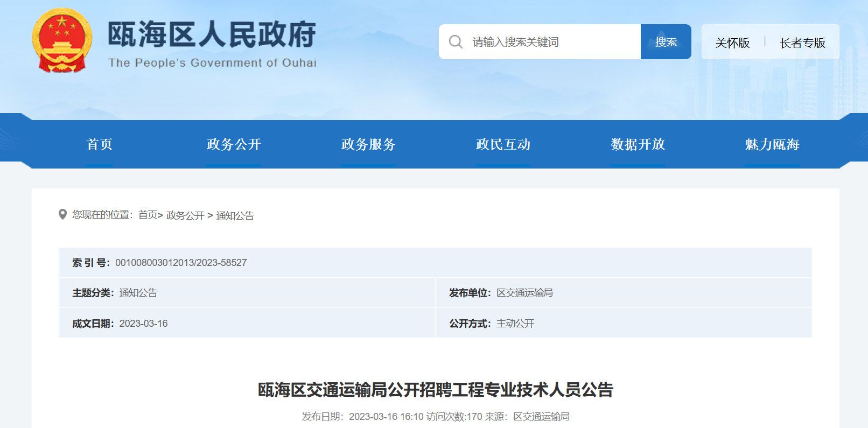The width and height of the screenshot is (868, 428).
Task: Visit the 魅力瓯海 navigation section
Action: (x=772, y=144)
